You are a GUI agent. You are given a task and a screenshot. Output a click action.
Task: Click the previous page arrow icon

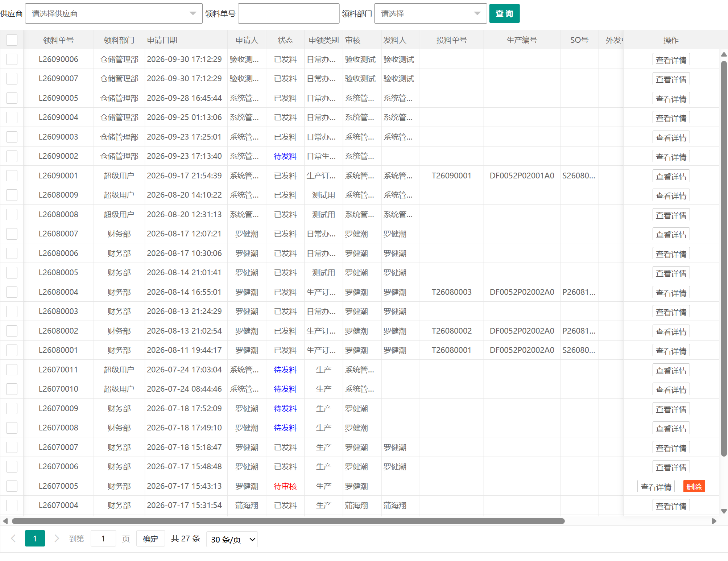(x=13, y=539)
